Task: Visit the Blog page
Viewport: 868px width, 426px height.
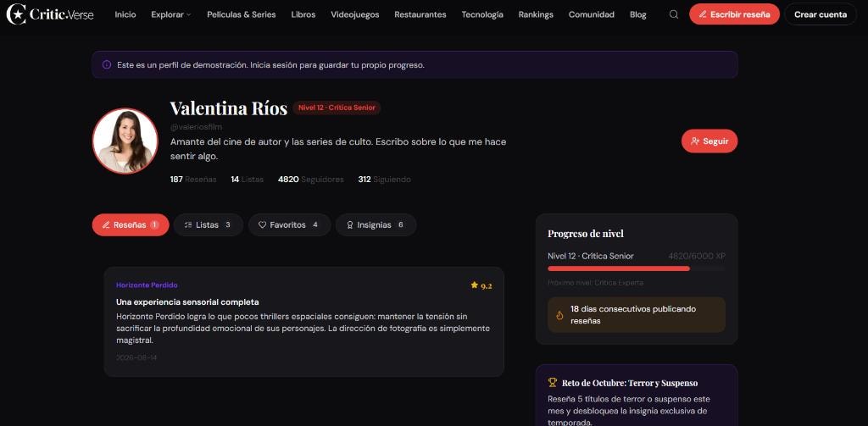Action: [x=637, y=14]
